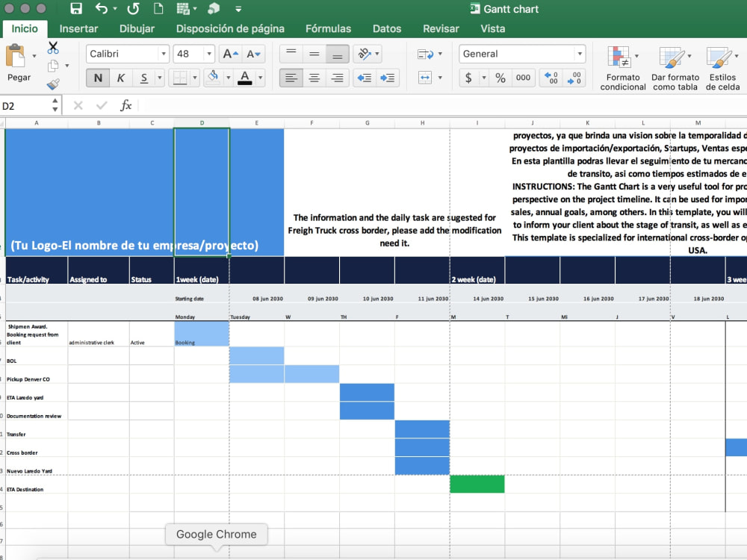
Task: Click the Name Box showing D2
Action: (25, 106)
